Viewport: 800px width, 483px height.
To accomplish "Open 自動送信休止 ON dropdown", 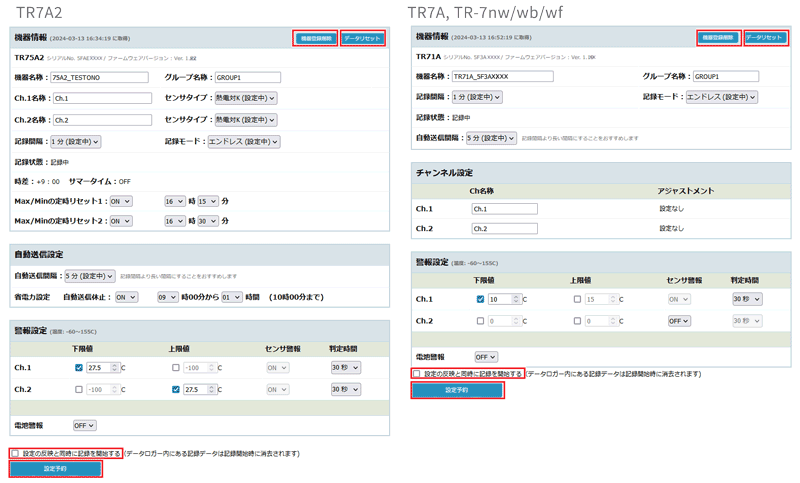I will pyautogui.click(x=126, y=297).
